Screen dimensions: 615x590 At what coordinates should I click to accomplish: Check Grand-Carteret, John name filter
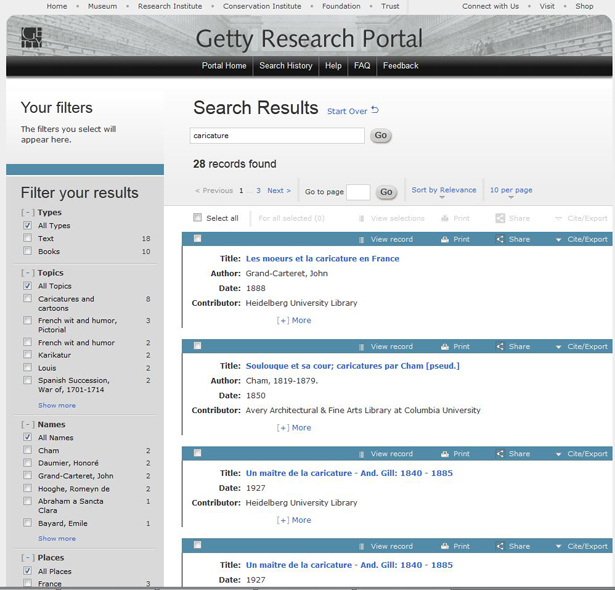[x=27, y=475]
